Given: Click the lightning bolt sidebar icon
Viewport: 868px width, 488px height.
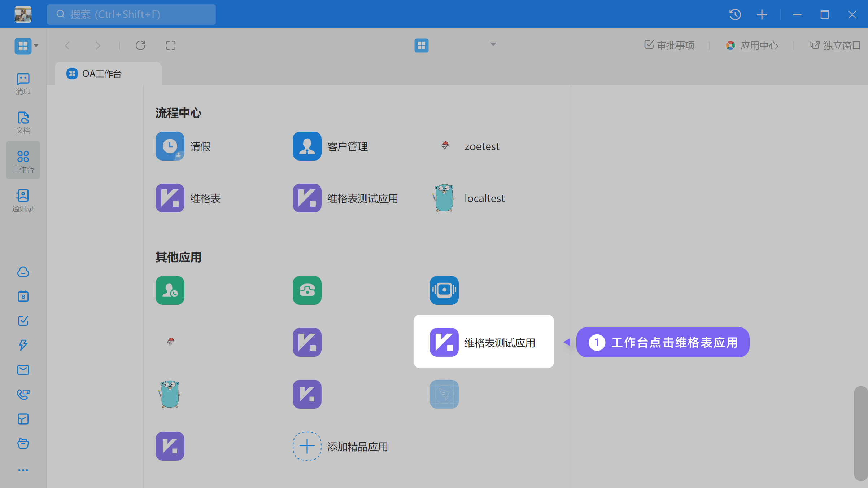Looking at the screenshot, I should pos(23,345).
